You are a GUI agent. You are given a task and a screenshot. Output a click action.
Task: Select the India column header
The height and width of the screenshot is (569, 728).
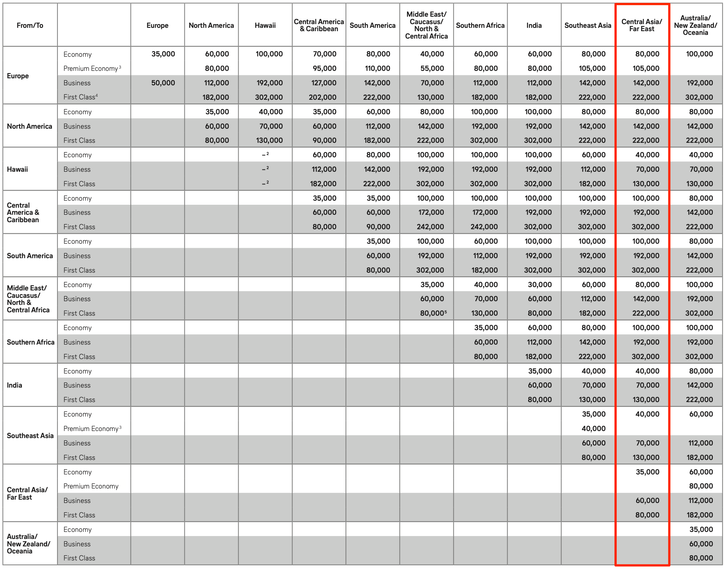(x=534, y=25)
